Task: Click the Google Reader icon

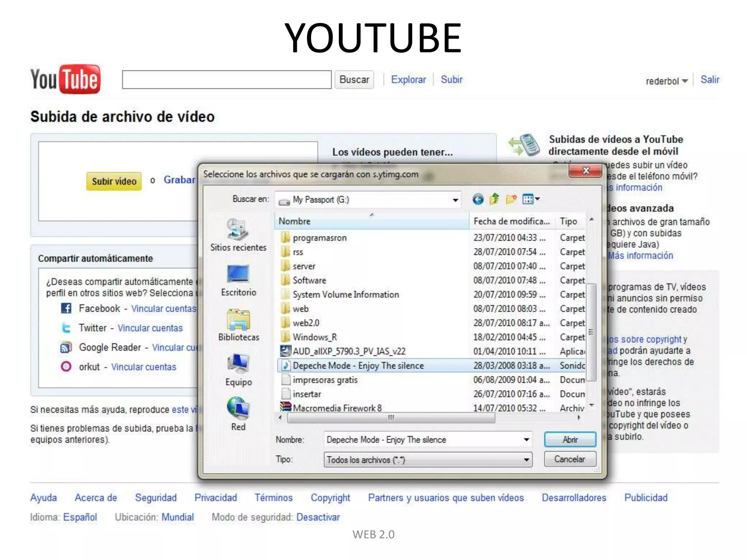Action: click(66, 347)
